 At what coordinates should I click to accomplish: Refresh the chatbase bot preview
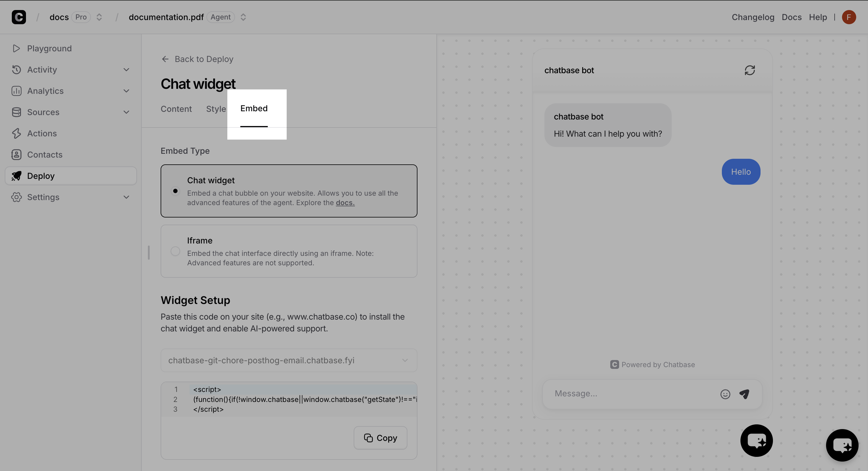click(x=749, y=70)
